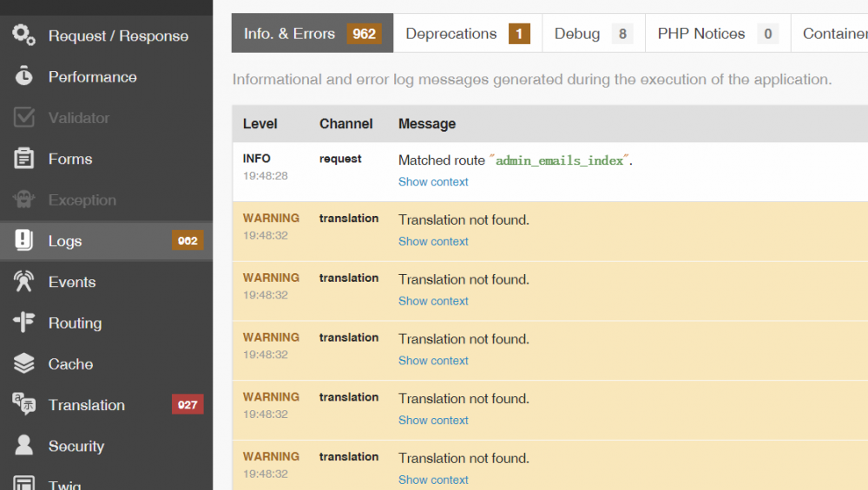Switch to the Container tab
Image resolution: width=868 pixels, height=490 pixels.
pos(830,33)
